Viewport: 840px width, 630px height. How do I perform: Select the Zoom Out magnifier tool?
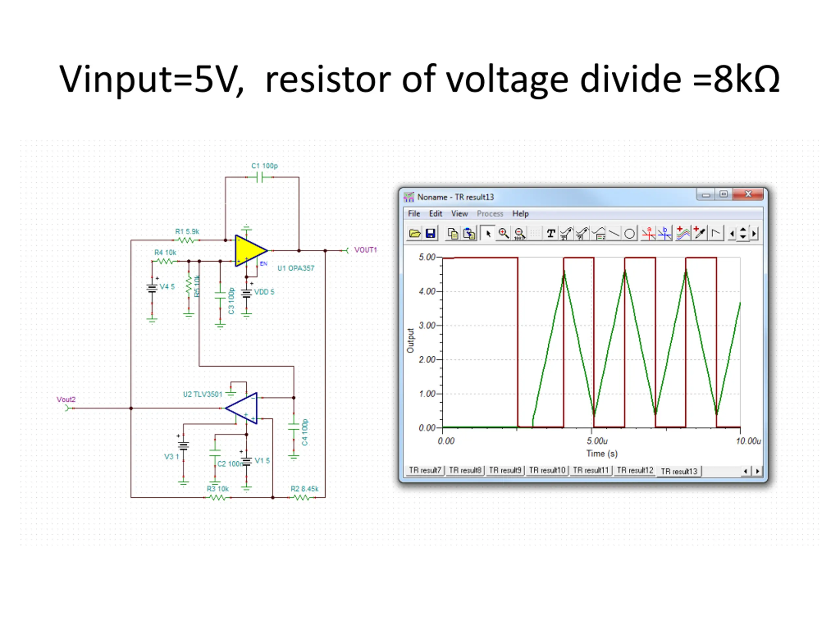519,234
